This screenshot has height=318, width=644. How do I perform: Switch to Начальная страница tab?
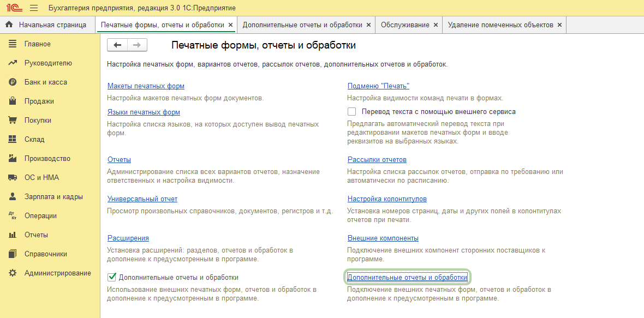pos(47,25)
